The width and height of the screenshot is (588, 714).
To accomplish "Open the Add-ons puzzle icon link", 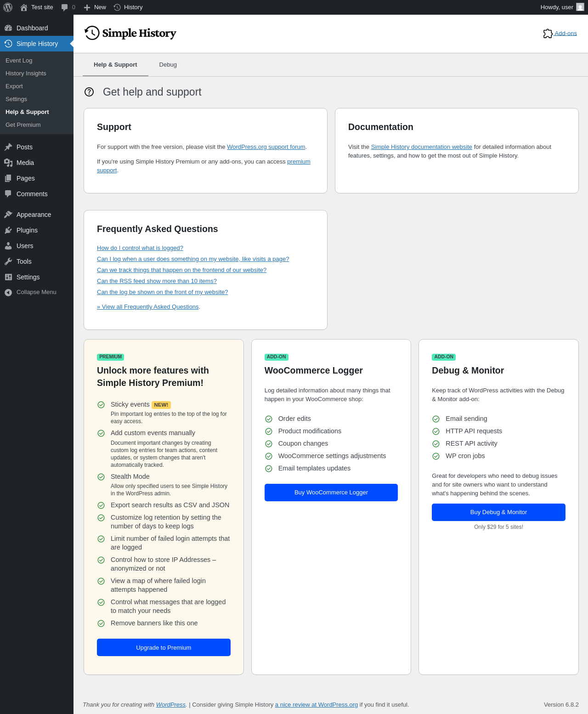I will point(548,34).
